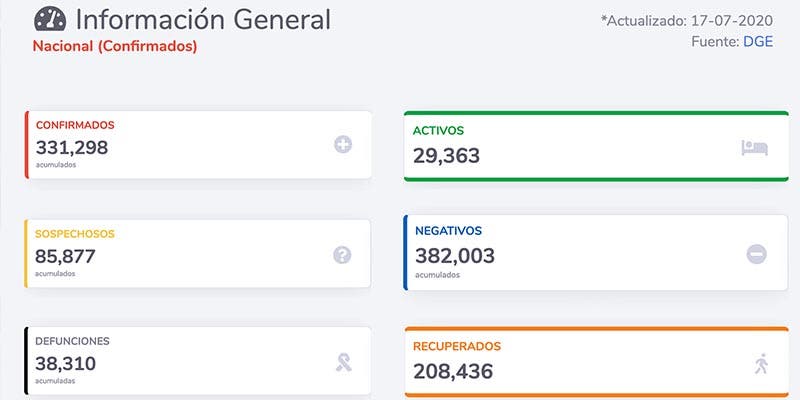
Task: Click the question mark icon in Sospechosos card
Action: pos(343,255)
